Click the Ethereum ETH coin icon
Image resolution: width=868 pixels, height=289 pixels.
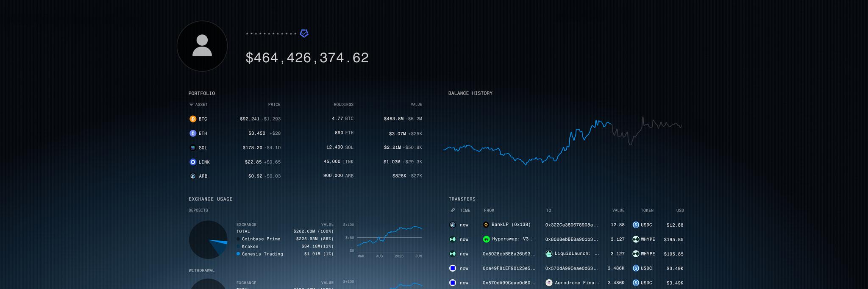[x=193, y=133]
